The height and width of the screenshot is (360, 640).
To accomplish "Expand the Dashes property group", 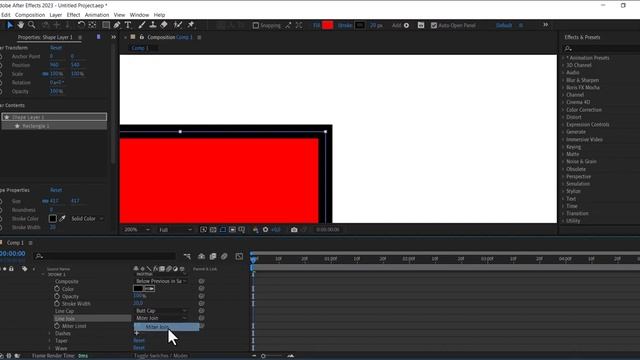I will 50,333.
